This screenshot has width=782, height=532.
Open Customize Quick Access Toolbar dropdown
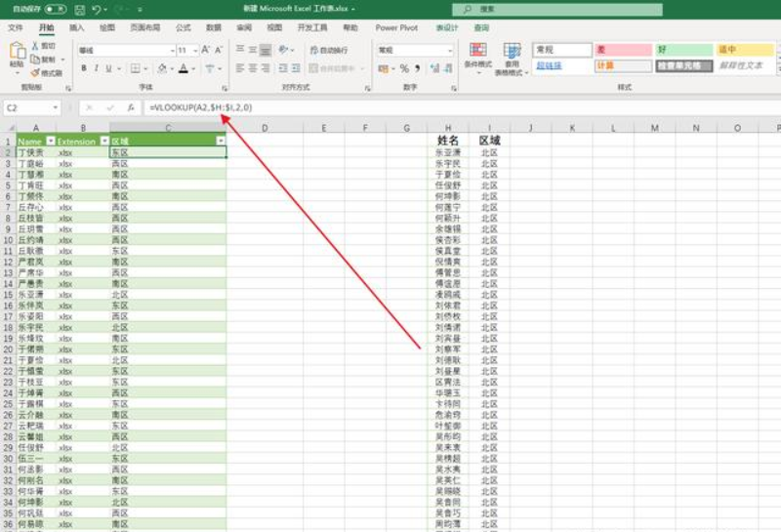tap(140, 10)
